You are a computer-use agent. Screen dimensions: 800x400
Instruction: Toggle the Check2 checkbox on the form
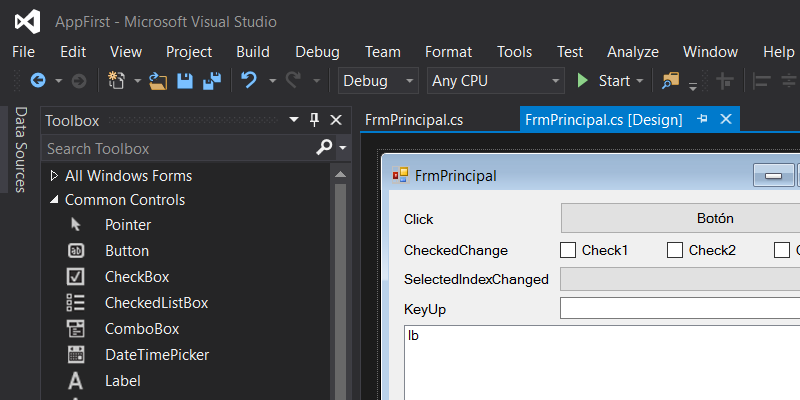coord(675,250)
